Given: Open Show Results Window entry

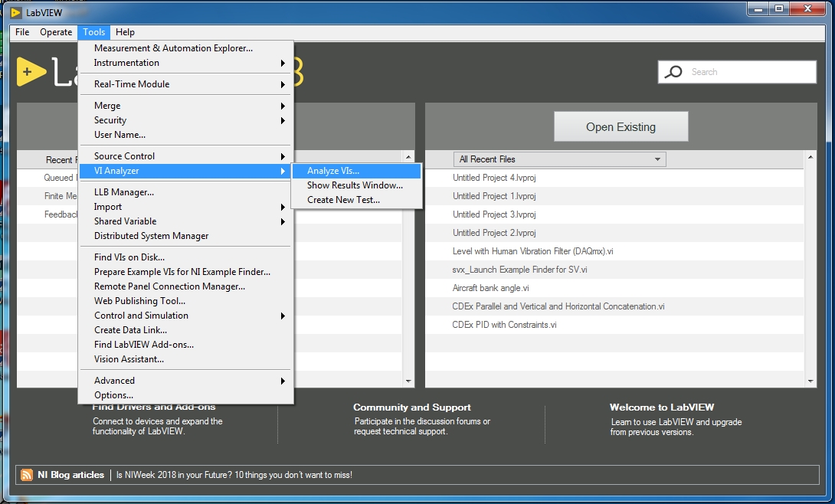Looking at the screenshot, I should tap(356, 185).
